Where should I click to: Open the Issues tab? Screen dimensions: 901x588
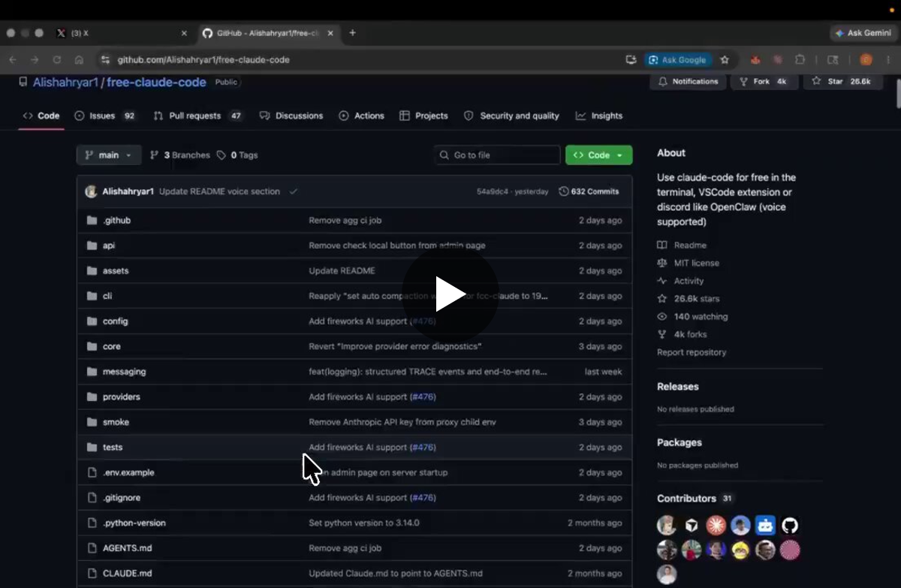click(x=105, y=116)
